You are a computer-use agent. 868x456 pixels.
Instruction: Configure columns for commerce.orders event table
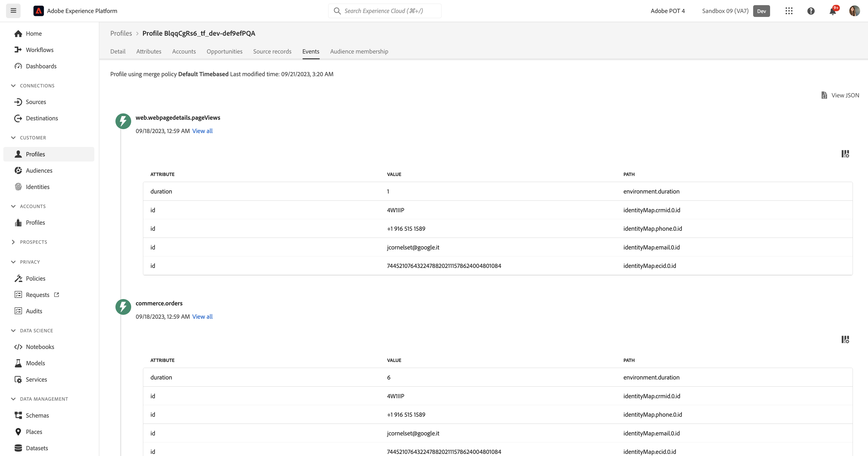[x=845, y=339]
